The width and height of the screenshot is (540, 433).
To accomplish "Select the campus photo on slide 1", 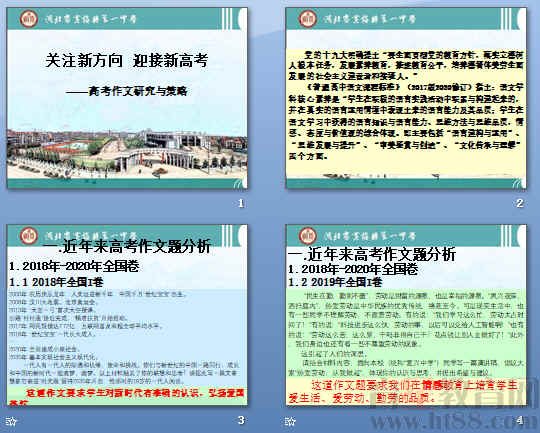I will 127,154.
